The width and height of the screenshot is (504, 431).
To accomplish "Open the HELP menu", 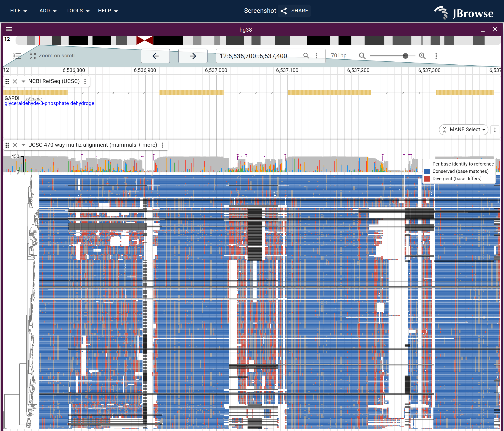I will pos(108,11).
